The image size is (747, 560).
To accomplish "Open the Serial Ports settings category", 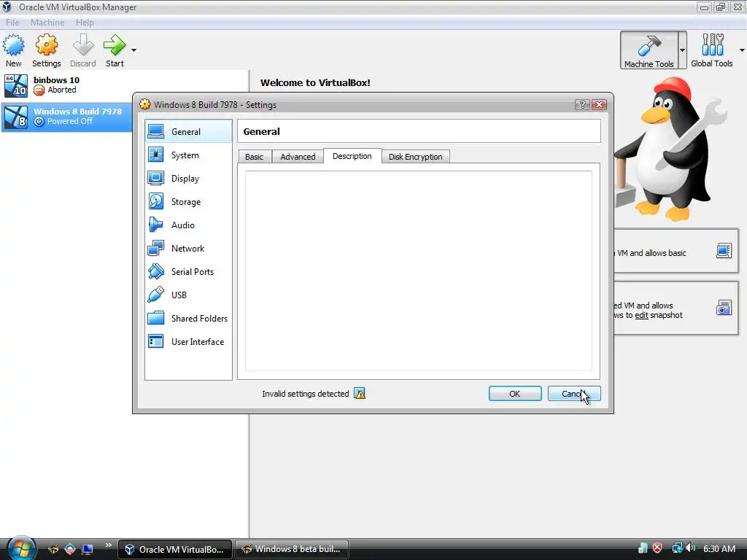I will tap(188, 271).
